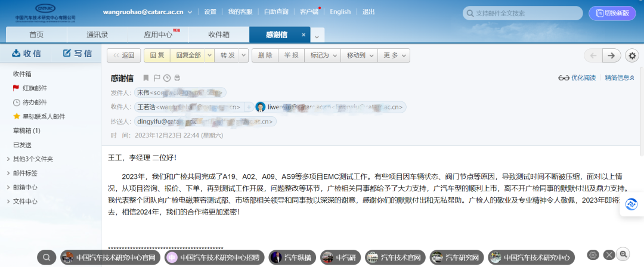
Task: Click 退出 to log out
Action: click(369, 12)
